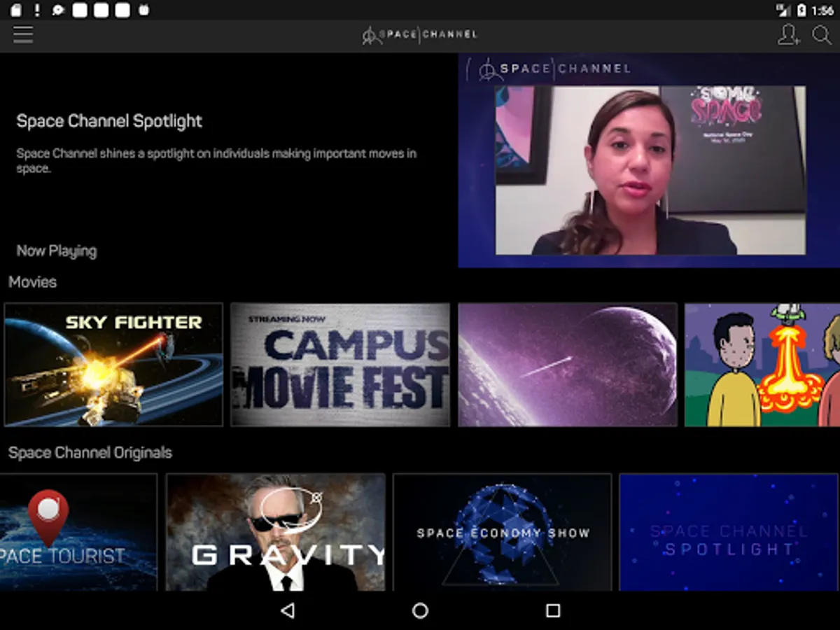Open the Gravity show thumbnail
Screen dimensions: 840x630
(276, 532)
